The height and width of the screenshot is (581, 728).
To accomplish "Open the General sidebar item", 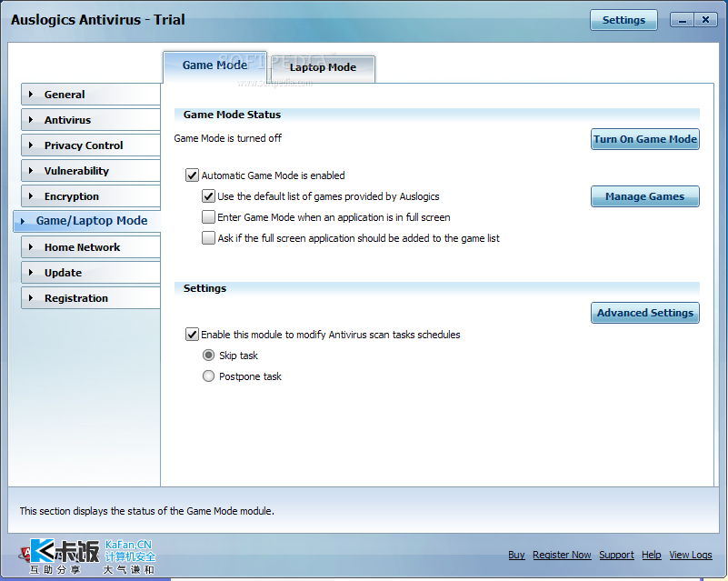I will pos(91,95).
